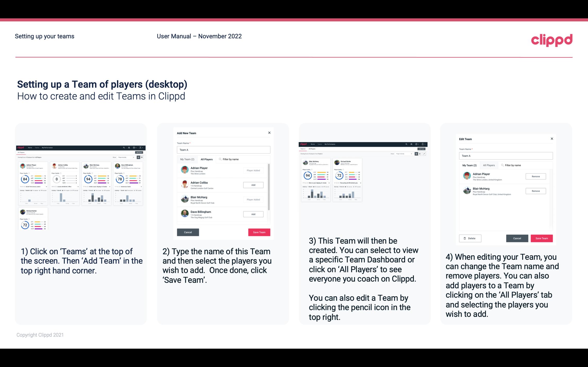
Task: Click the Add button next to Dave Billingham
Action: tap(253, 214)
